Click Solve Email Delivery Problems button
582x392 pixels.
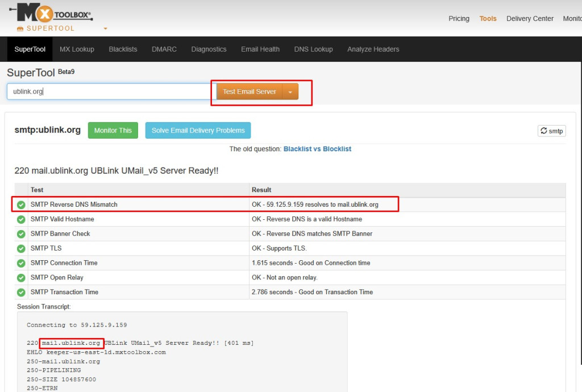point(198,131)
